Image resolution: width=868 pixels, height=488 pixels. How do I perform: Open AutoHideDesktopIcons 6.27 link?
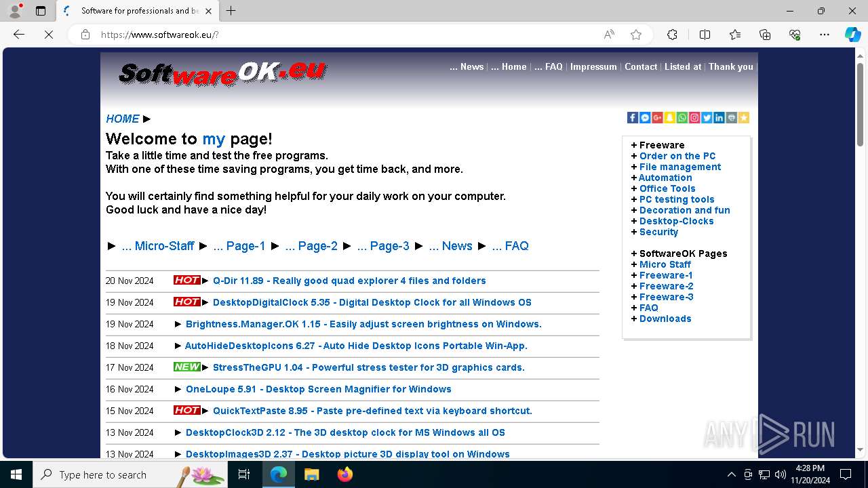(x=356, y=346)
